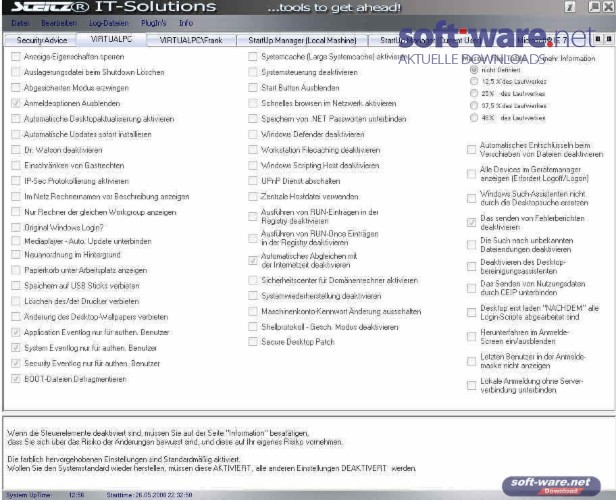Screen dimensions: 616x500
Task: Check 'Herunterfahren im Anmelde-Screen ein/ausblenden'
Action: point(471,337)
